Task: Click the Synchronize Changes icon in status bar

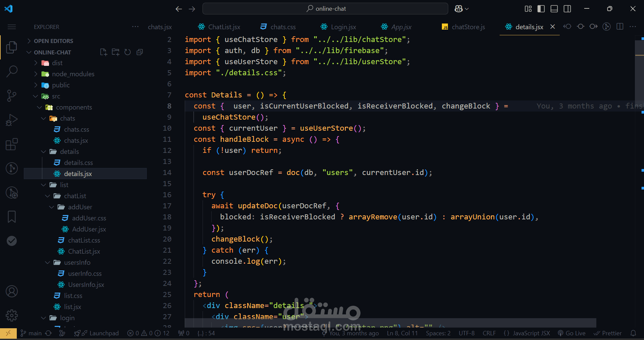Action: click(x=48, y=333)
